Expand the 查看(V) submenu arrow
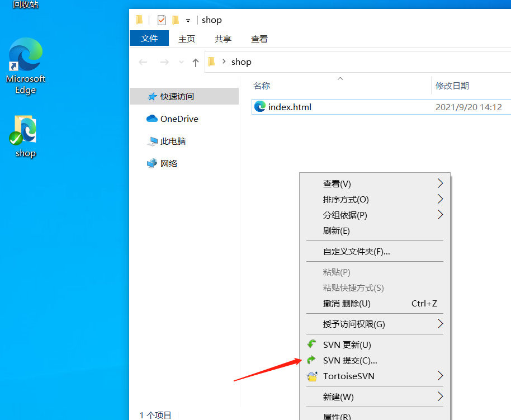The height and width of the screenshot is (420, 511). click(441, 183)
